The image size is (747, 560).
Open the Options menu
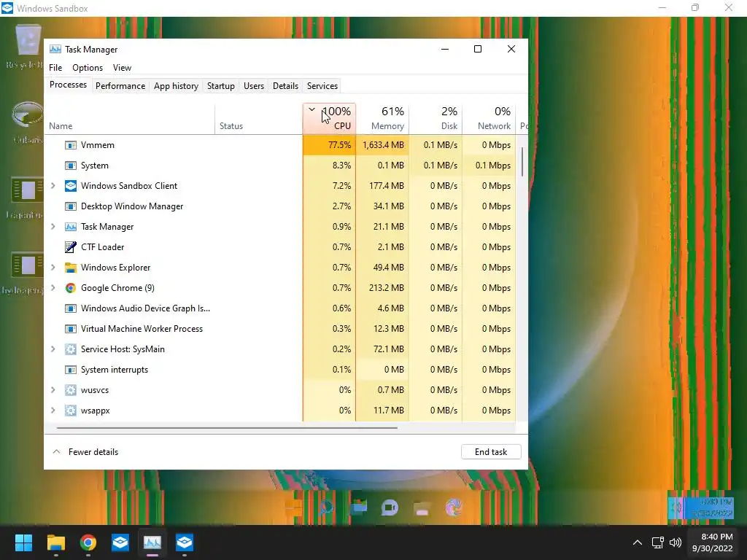pos(88,68)
